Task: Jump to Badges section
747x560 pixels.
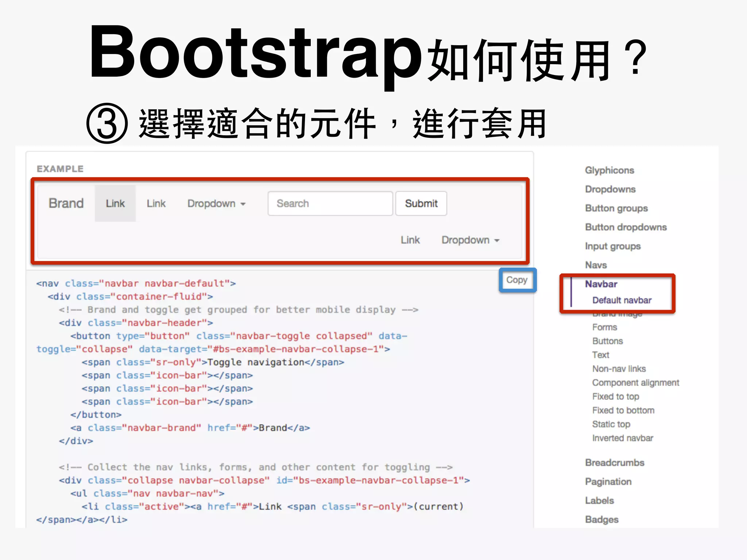Action: [x=602, y=520]
